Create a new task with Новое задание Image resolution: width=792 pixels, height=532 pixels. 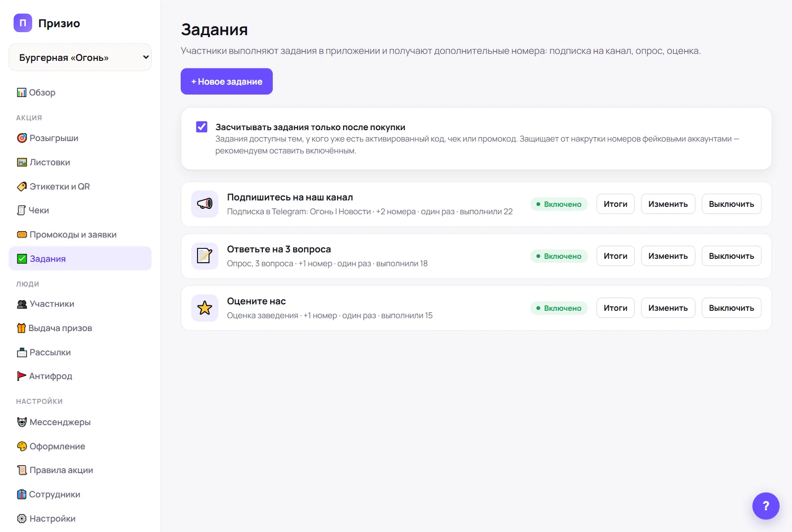[x=227, y=81]
